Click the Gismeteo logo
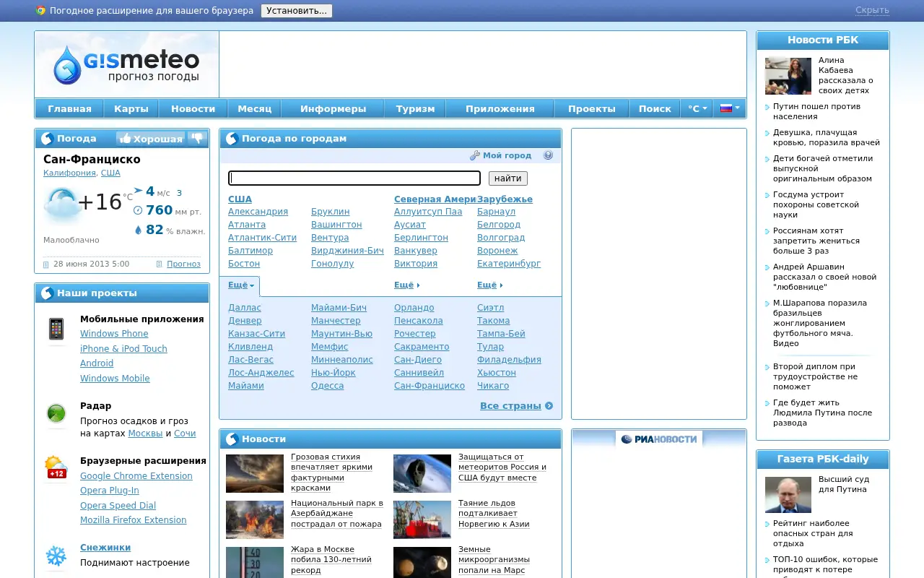This screenshot has height=578, width=924. tap(126, 64)
